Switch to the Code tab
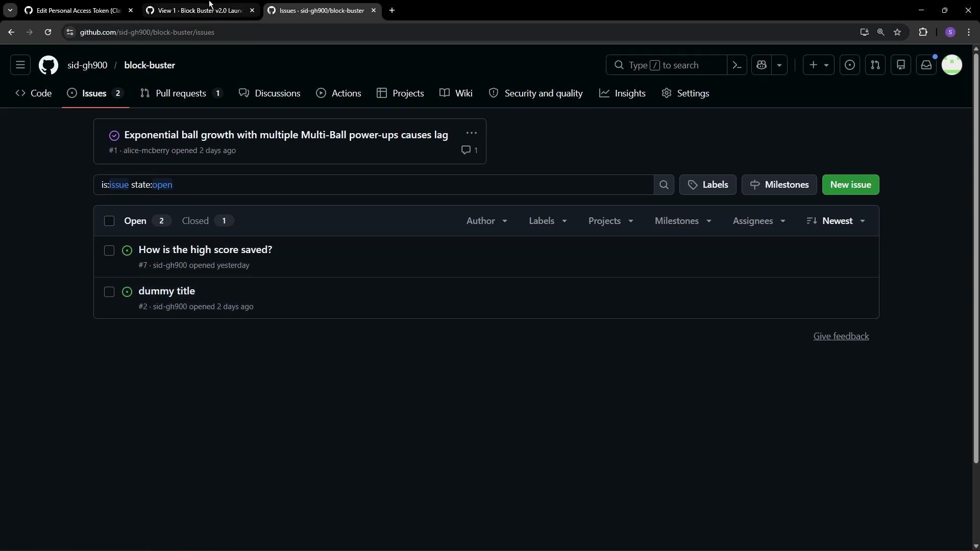Screen dimensions: 980x551 tap(34, 93)
